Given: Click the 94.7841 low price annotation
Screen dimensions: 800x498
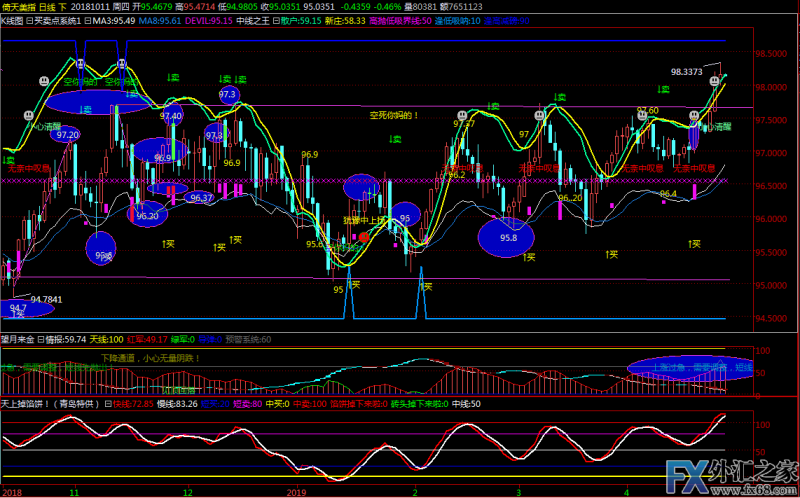Looking at the screenshot, I should click(x=46, y=300).
